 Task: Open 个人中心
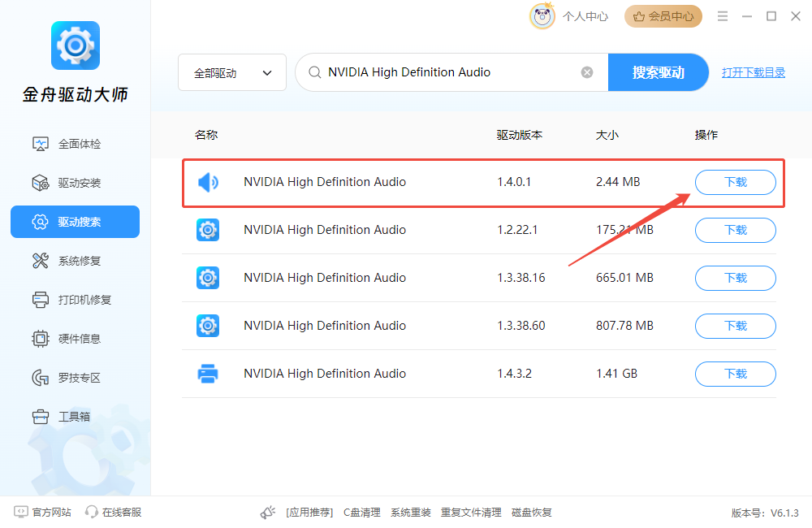pos(585,16)
